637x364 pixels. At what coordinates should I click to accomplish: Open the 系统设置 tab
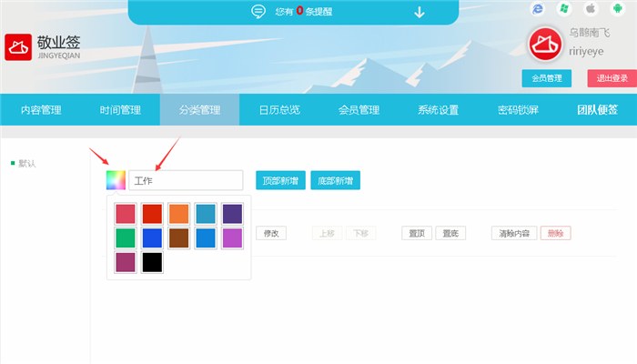(x=439, y=110)
